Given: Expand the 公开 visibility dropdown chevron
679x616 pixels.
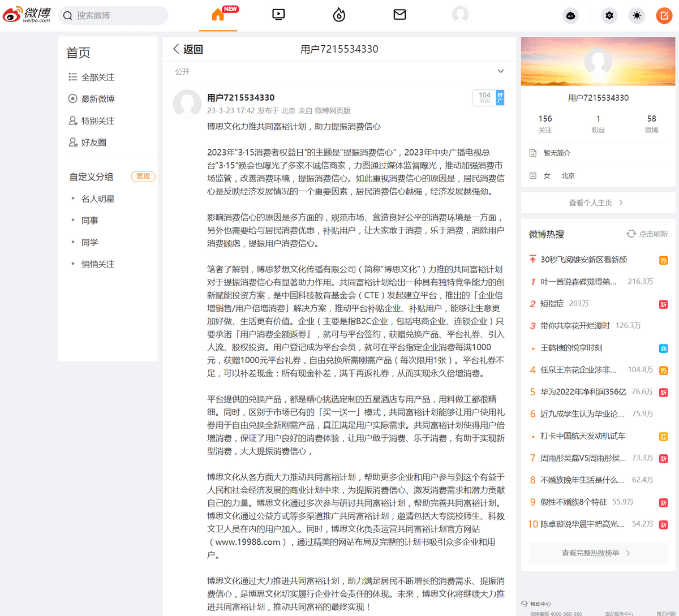Looking at the screenshot, I should [x=501, y=71].
